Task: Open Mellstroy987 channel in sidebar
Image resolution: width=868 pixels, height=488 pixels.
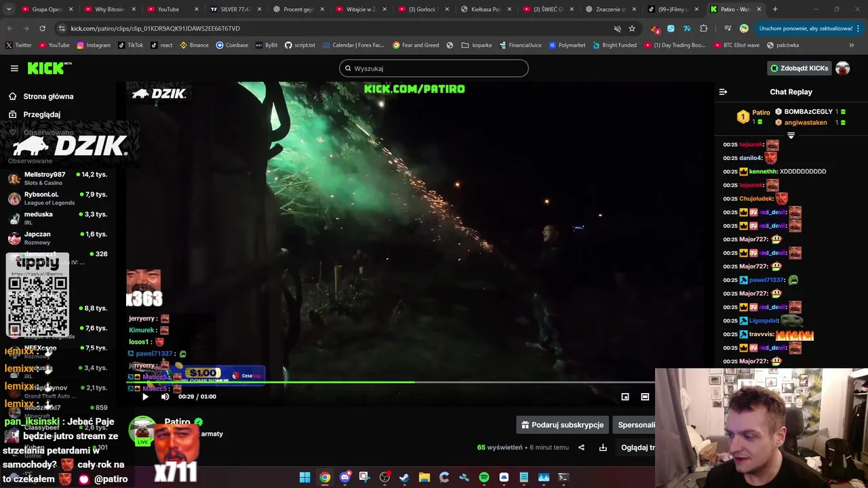Action: tap(58, 178)
